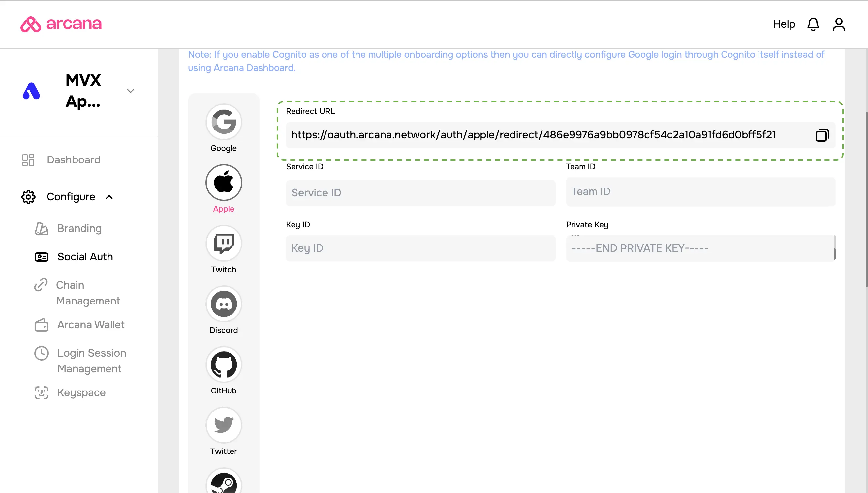Image resolution: width=868 pixels, height=493 pixels.
Task: Open the Help link
Action: click(x=784, y=24)
